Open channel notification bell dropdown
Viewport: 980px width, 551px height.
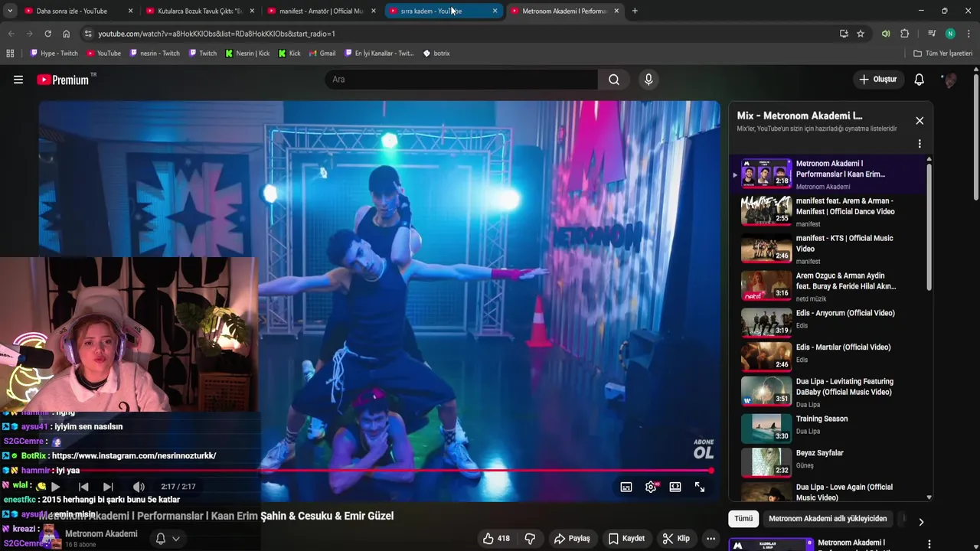pos(168,539)
